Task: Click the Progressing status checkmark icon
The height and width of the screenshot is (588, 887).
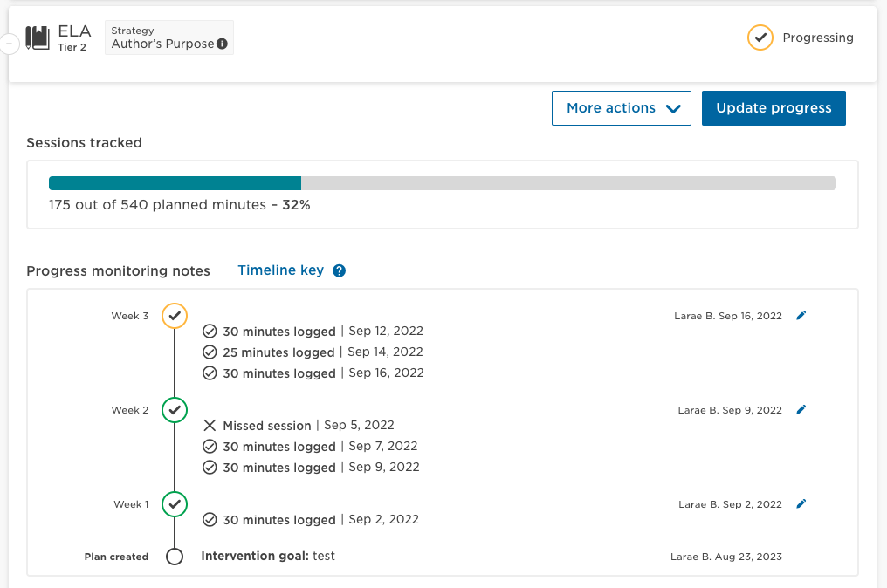Action: (x=760, y=38)
